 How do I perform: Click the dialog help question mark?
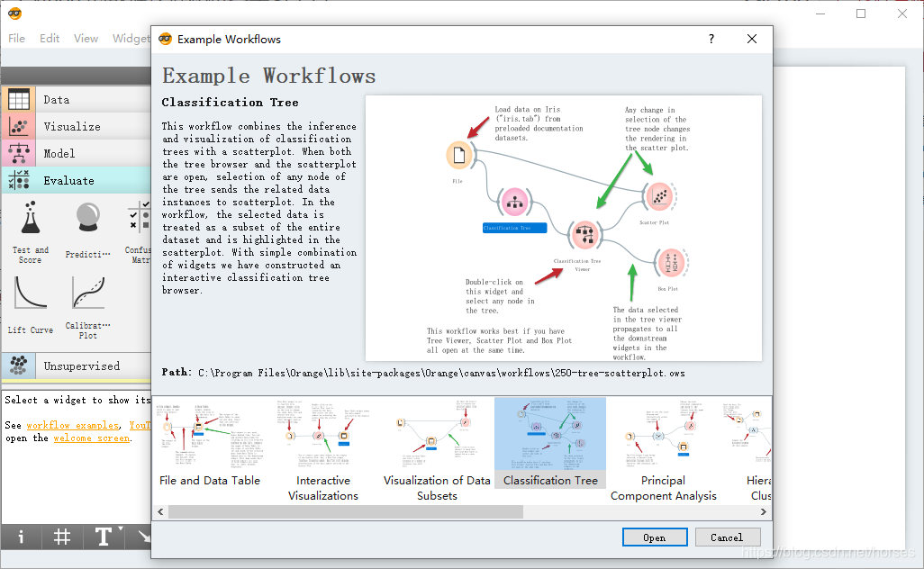711,39
